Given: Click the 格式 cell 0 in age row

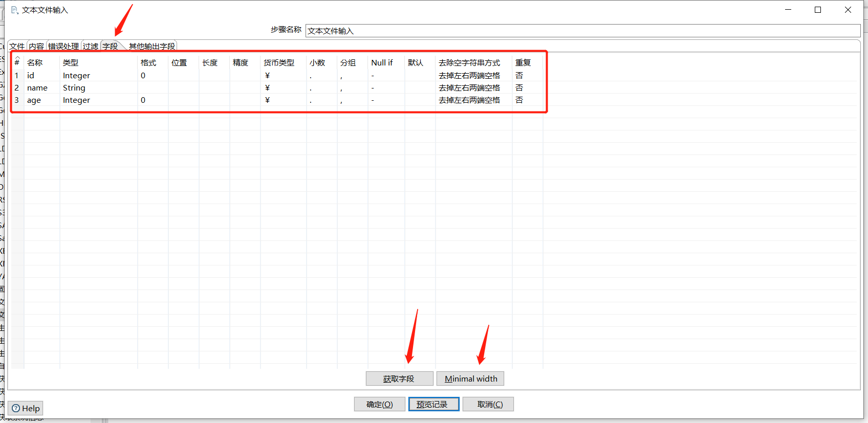Looking at the screenshot, I should click(153, 100).
